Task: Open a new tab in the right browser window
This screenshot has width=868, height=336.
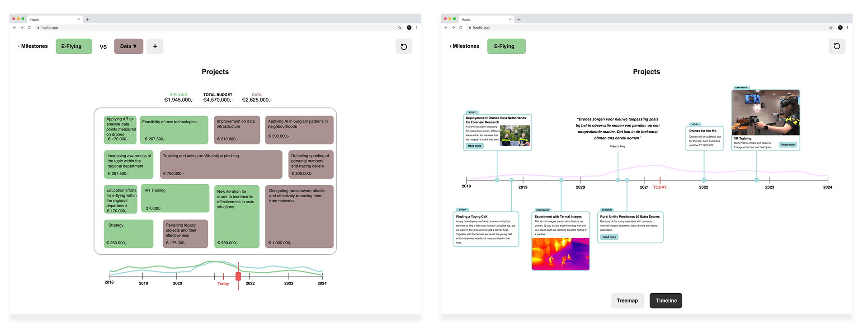Action: [519, 19]
